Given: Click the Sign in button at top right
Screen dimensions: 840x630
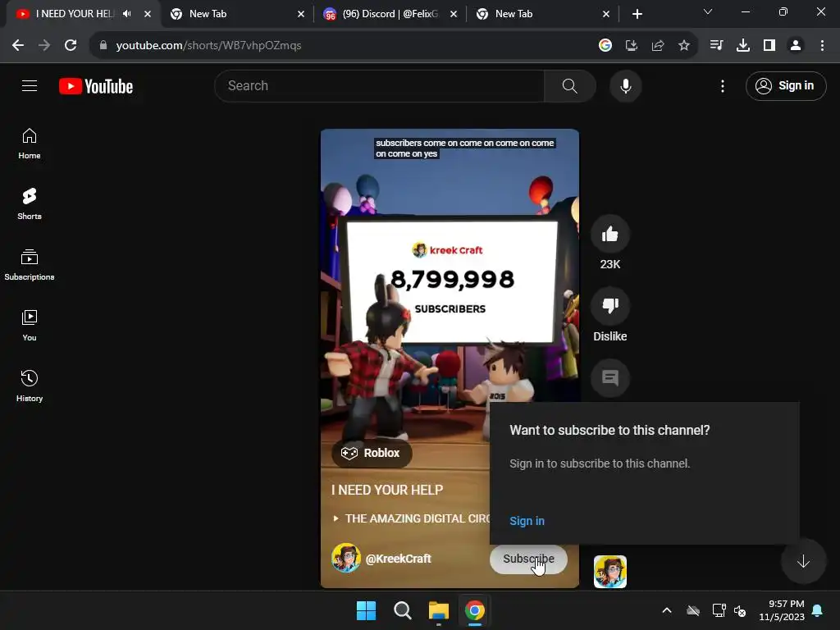Looking at the screenshot, I should [785, 85].
